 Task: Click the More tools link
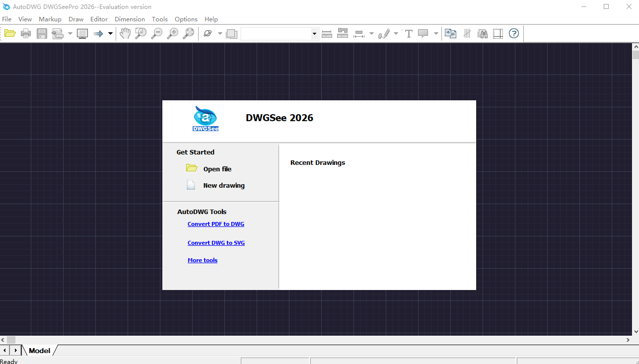click(202, 260)
